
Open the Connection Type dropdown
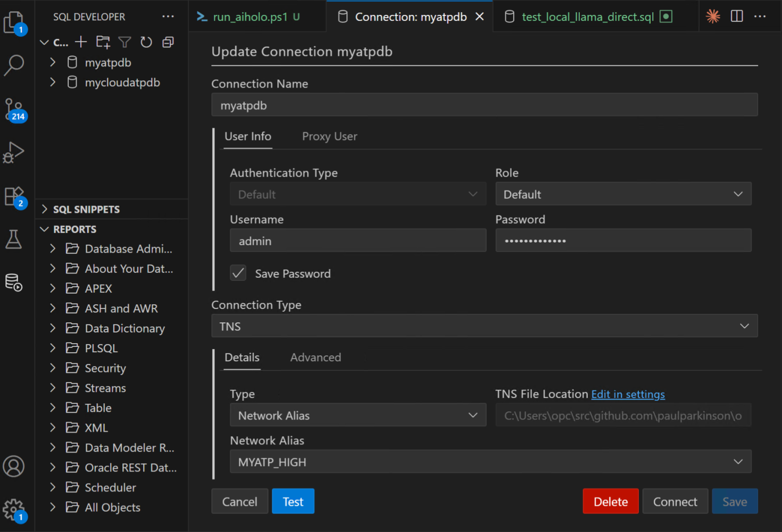coord(484,326)
